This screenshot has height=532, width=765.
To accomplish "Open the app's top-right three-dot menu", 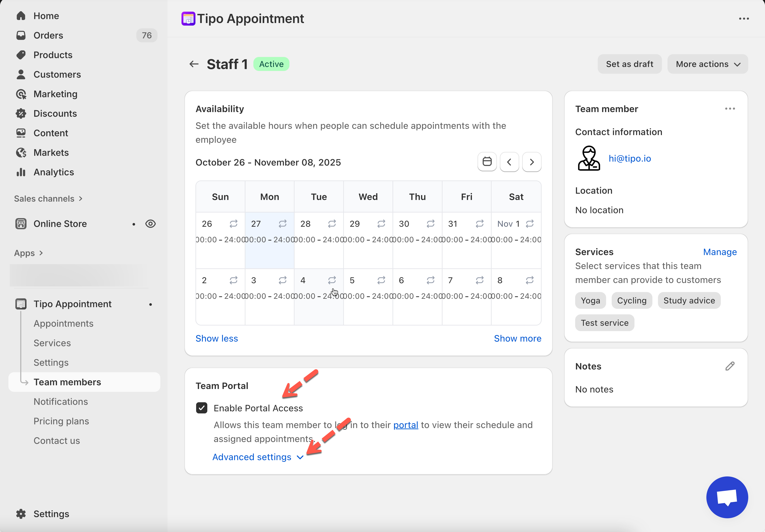I will [x=744, y=19].
